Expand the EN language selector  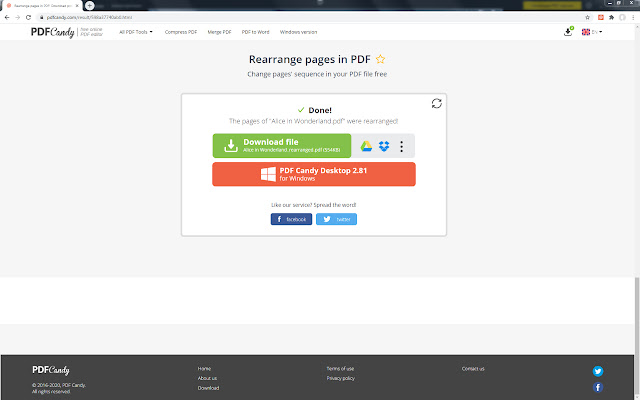[592, 32]
